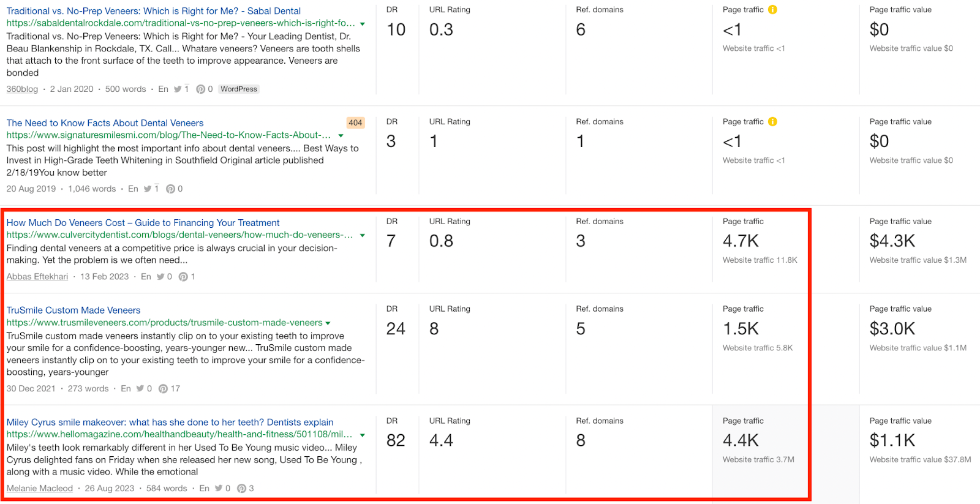Click the Abbas Eftekhari author link
Image resolution: width=980 pixels, height=504 pixels.
pos(37,277)
